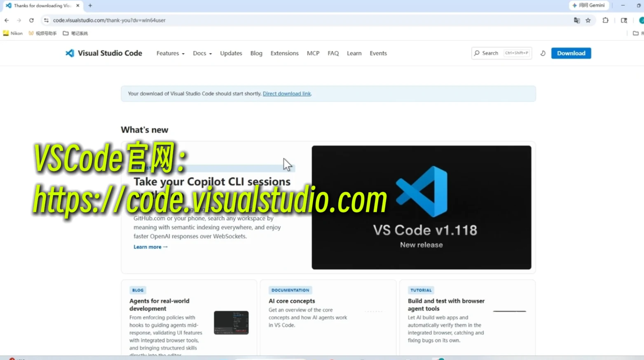Click the Visual Studio Code title text
This screenshot has width=644, height=360.
tap(110, 53)
